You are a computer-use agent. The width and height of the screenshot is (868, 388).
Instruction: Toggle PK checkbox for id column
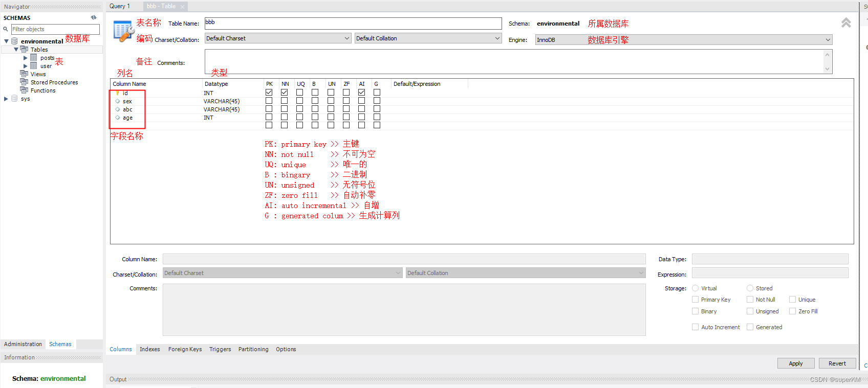click(x=269, y=93)
